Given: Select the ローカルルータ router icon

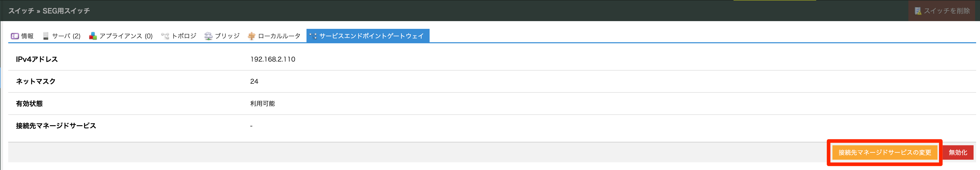Looking at the screenshot, I should pyautogui.click(x=252, y=36).
